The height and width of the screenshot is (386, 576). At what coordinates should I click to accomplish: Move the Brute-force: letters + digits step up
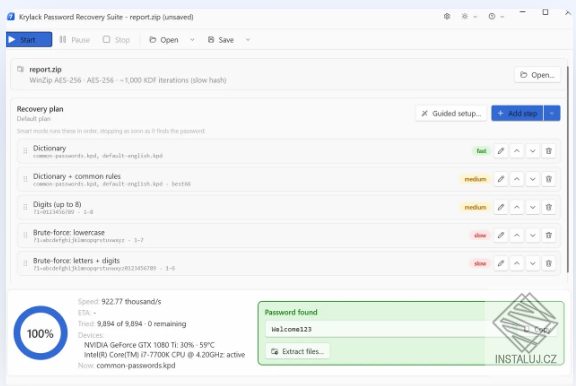[x=517, y=263]
